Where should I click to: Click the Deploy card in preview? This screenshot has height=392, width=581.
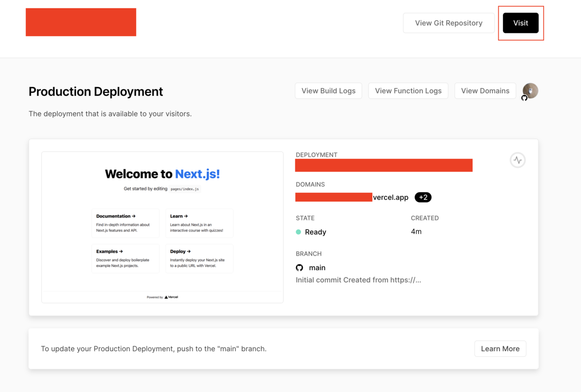coord(199,258)
